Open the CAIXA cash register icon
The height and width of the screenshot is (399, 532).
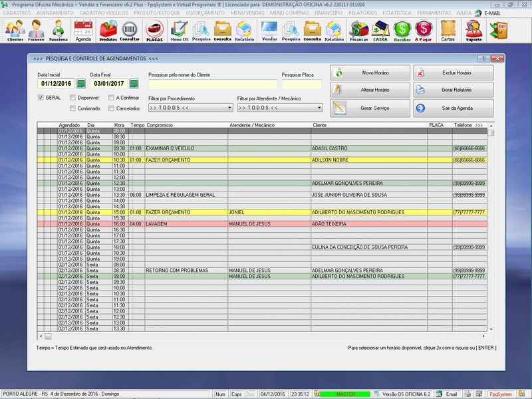click(x=380, y=31)
